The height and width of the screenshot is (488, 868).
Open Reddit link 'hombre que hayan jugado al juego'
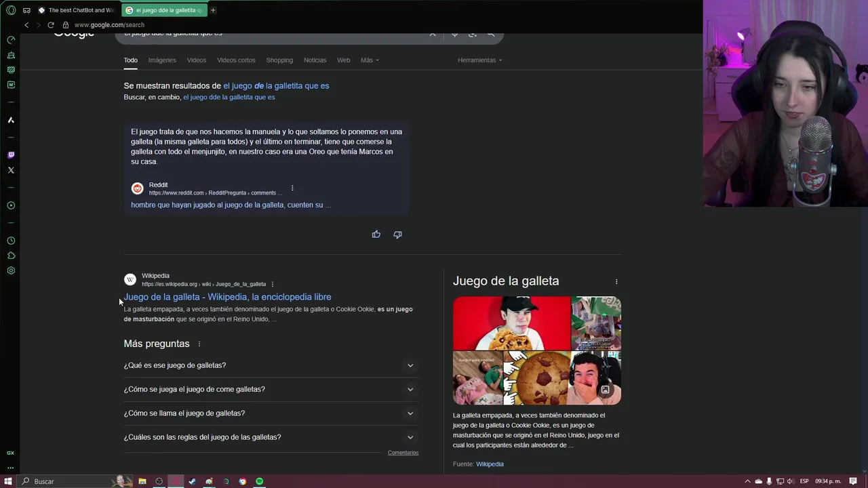tap(231, 205)
